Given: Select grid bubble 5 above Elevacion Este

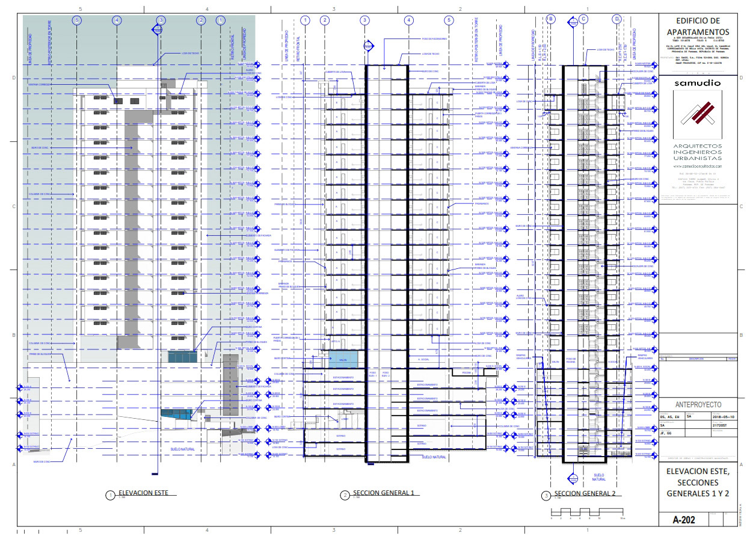Looking at the screenshot, I should 76,20.
